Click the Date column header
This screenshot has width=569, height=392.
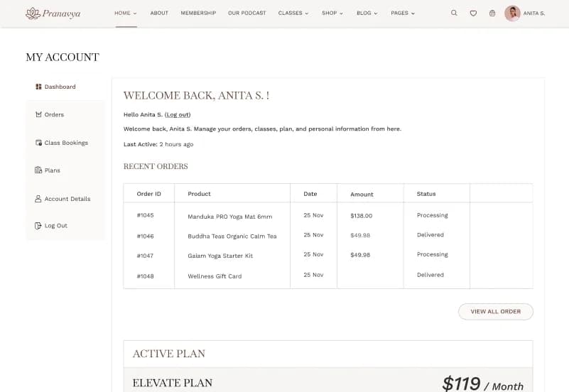tap(310, 194)
